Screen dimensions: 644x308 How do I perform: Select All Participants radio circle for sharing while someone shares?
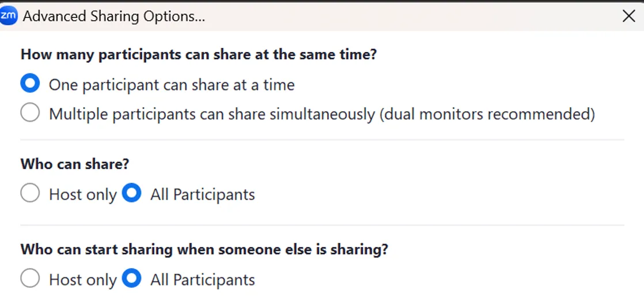[x=132, y=279]
